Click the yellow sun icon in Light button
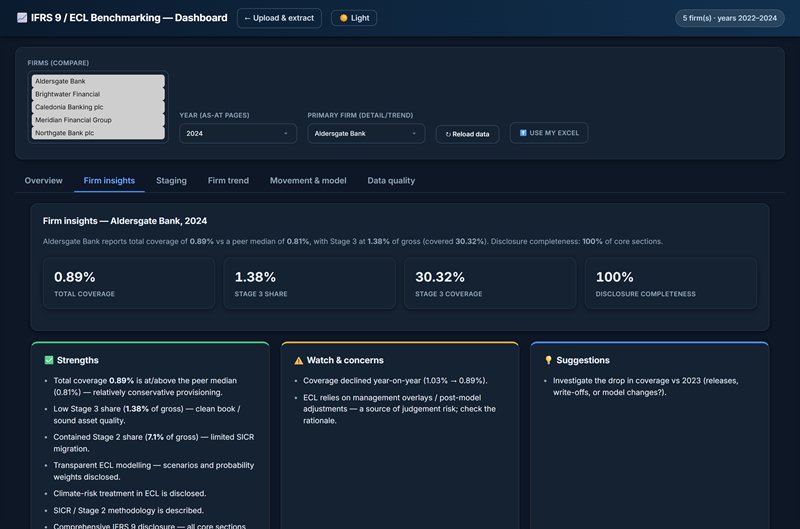 point(343,18)
